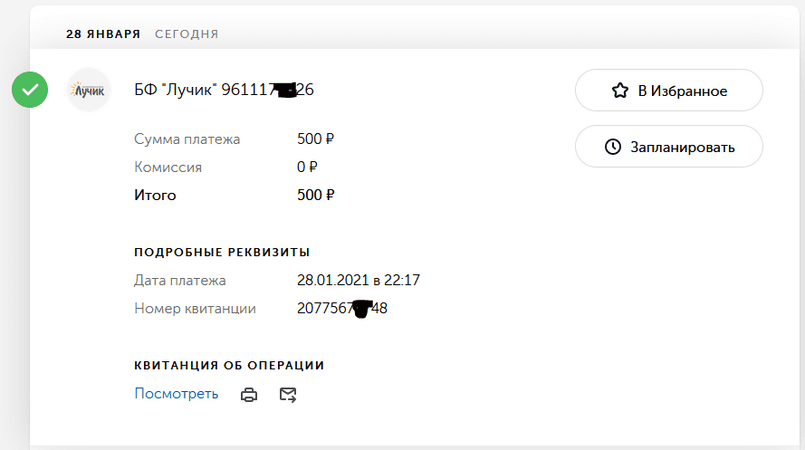Click the Сумма платежа label

click(187, 139)
